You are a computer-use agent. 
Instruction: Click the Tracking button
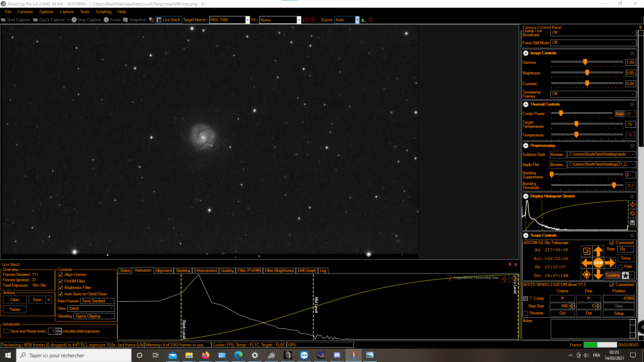(x=612, y=275)
